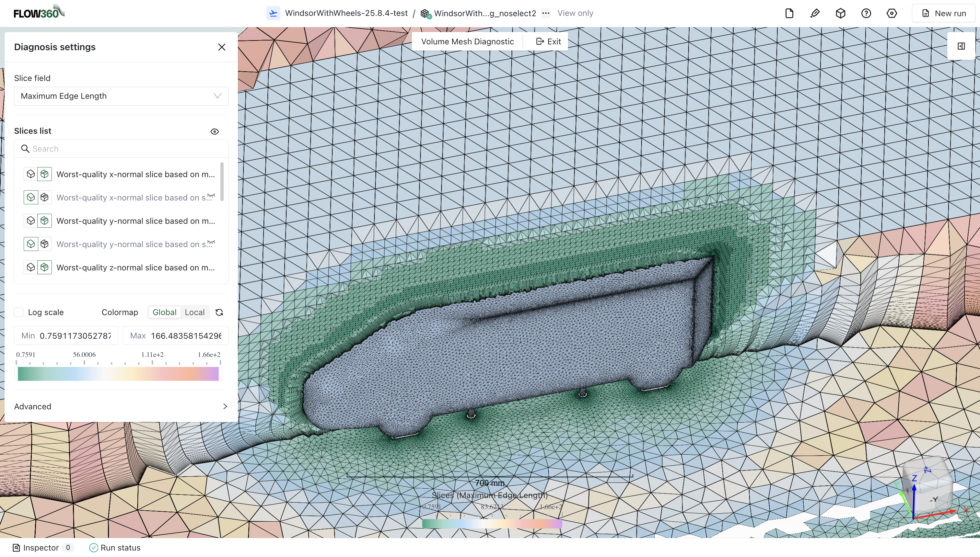The height and width of the screenshot is (557, 980).
Task: Open the annotation pen tool in top toolbar
Action: click(815, 13)
